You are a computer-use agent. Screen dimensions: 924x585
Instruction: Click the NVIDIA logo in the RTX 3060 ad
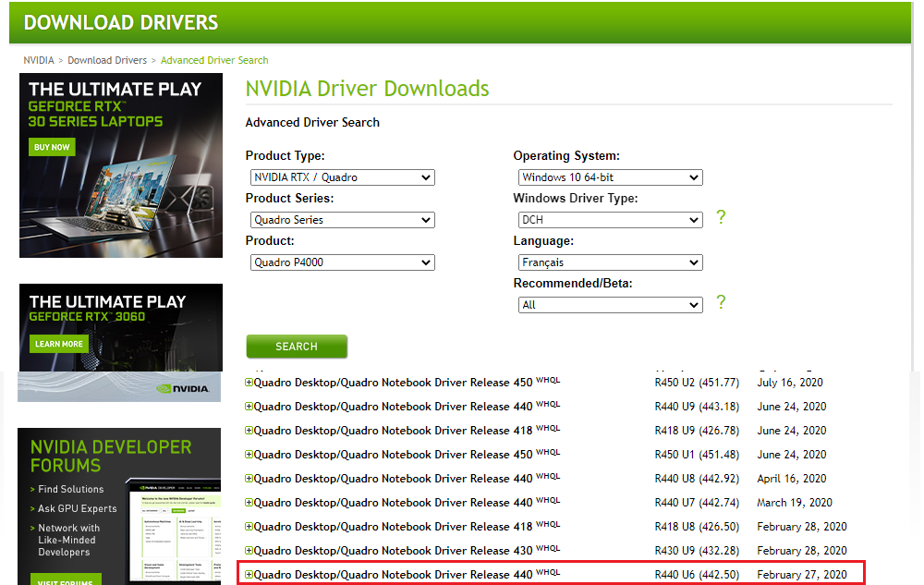click(x=188, y=389)
